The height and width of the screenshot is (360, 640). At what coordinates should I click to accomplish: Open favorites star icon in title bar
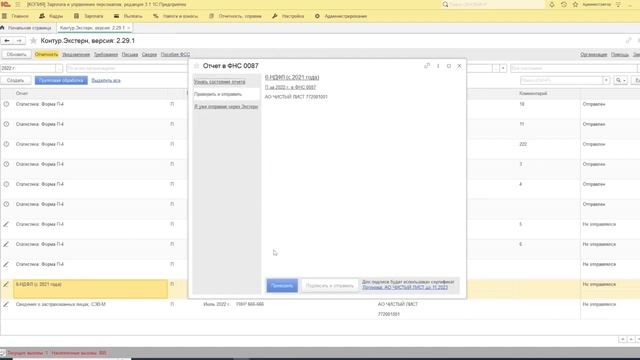tap(575, 4)
